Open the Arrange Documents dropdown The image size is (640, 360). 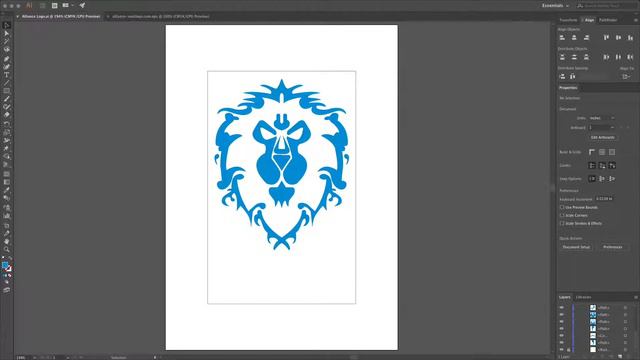(67, 6)
